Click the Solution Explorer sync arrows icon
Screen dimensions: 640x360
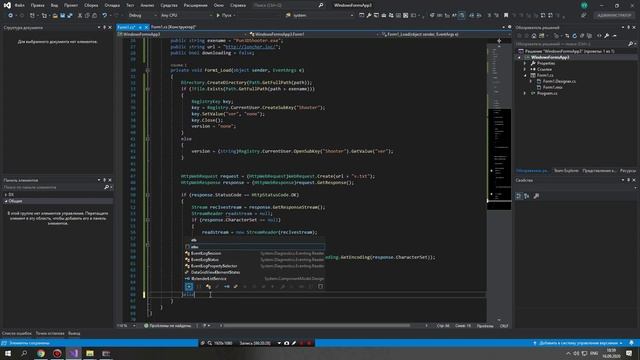click(x=567, y=36)
